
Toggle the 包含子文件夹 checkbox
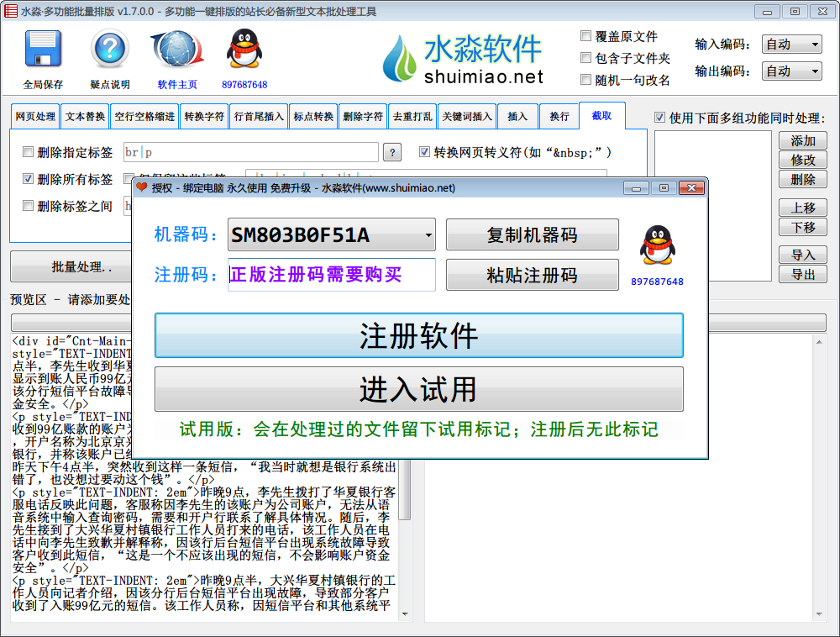pyautogui.click(x=585, y=58)
